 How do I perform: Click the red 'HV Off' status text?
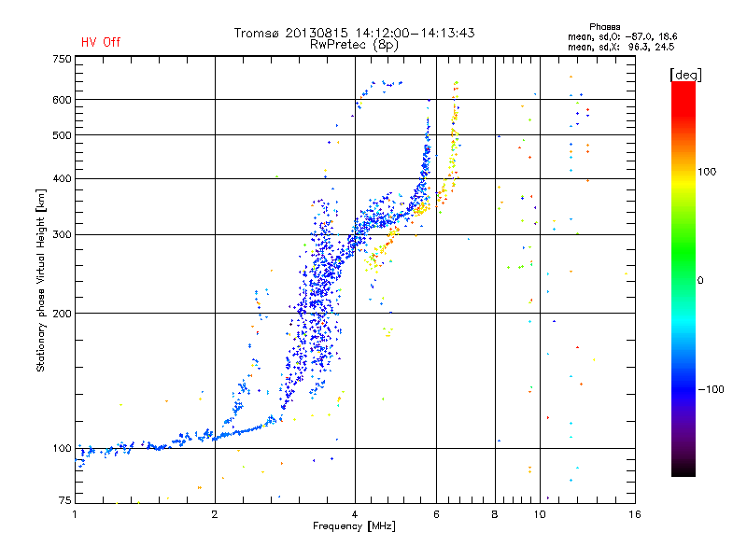[101, 42]
